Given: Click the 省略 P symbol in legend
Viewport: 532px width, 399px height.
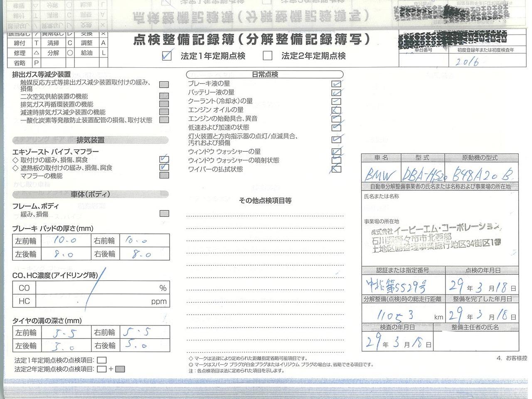Looking at the screenshot, I should [x=36, y=63].
